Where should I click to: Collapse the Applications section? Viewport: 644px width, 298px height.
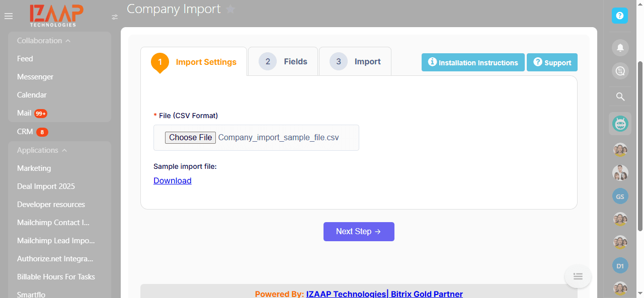[63, 150]
